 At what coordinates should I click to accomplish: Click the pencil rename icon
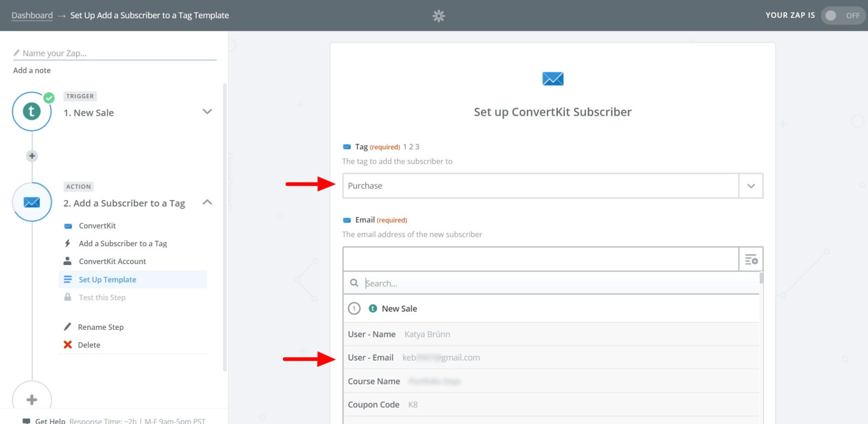click(x=67, y=327)
